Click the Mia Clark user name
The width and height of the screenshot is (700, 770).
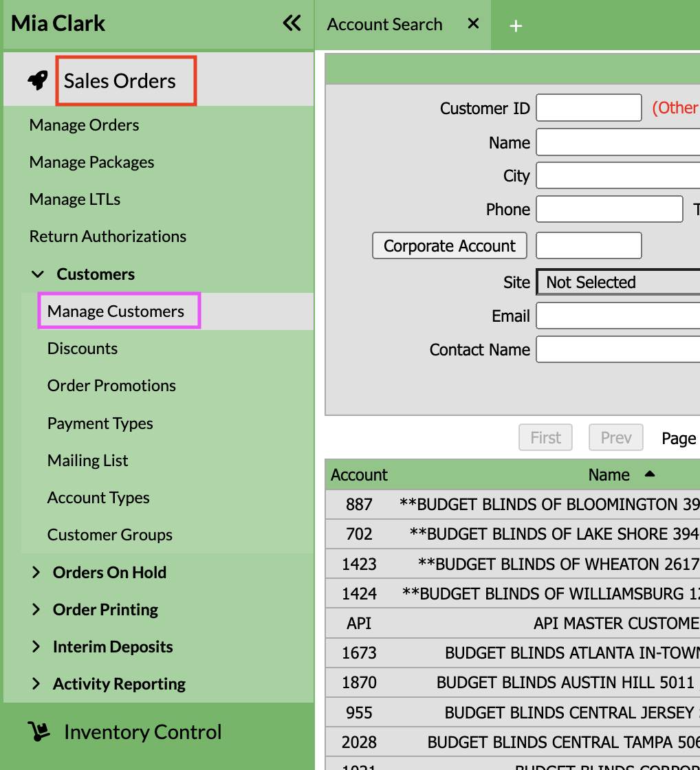(x=58, y=23)
